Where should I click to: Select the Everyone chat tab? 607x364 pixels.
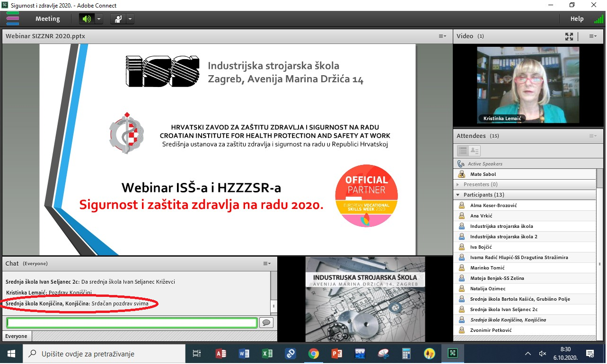click(x=16, y=336)
